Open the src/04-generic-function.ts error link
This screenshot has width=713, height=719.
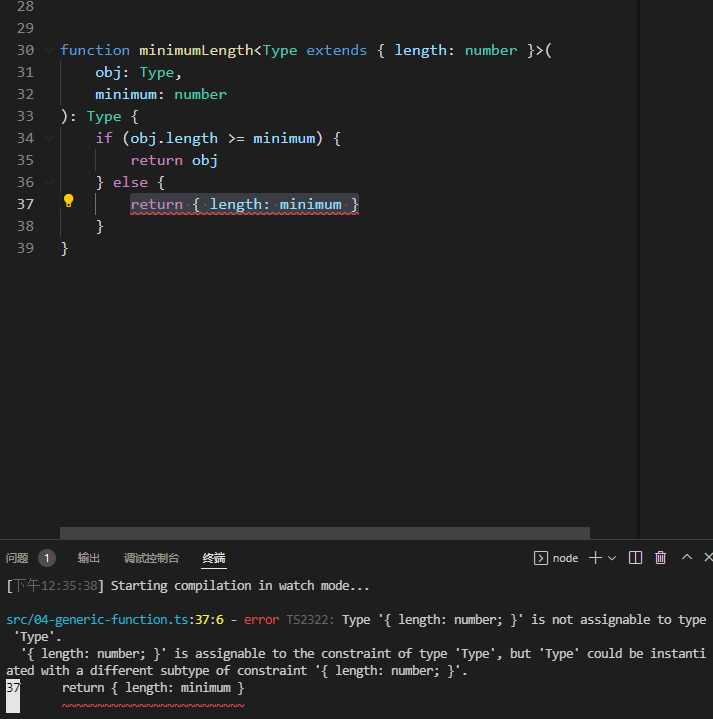click(97, 619)
